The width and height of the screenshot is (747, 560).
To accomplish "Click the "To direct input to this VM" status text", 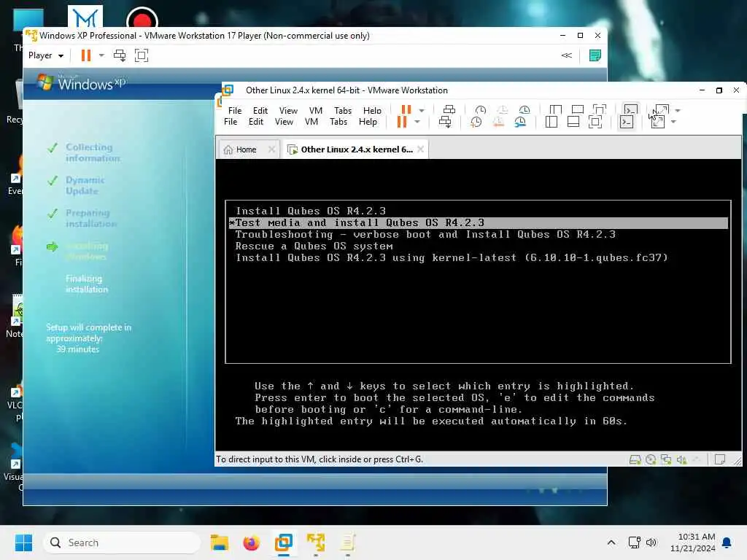I will pos(320,459).
